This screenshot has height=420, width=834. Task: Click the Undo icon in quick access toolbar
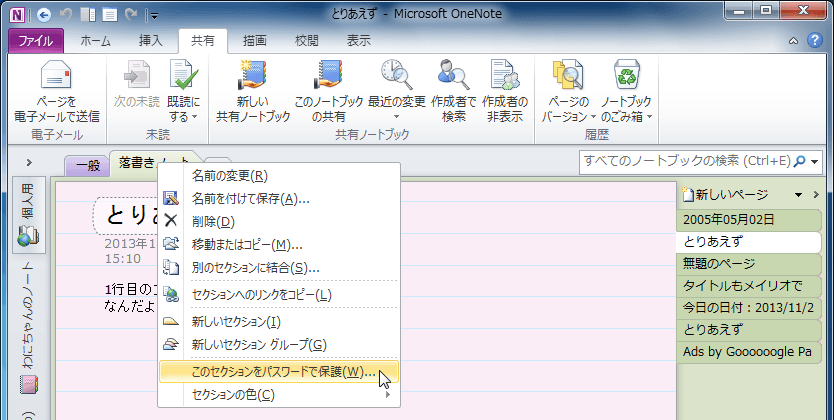click(66, 14)
